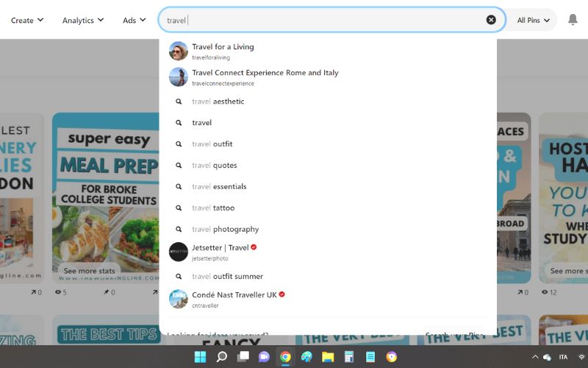Open the Windows Start menu
Viewport: 588px width, 368px height.
pyautogui.click(x=200, y=357)
